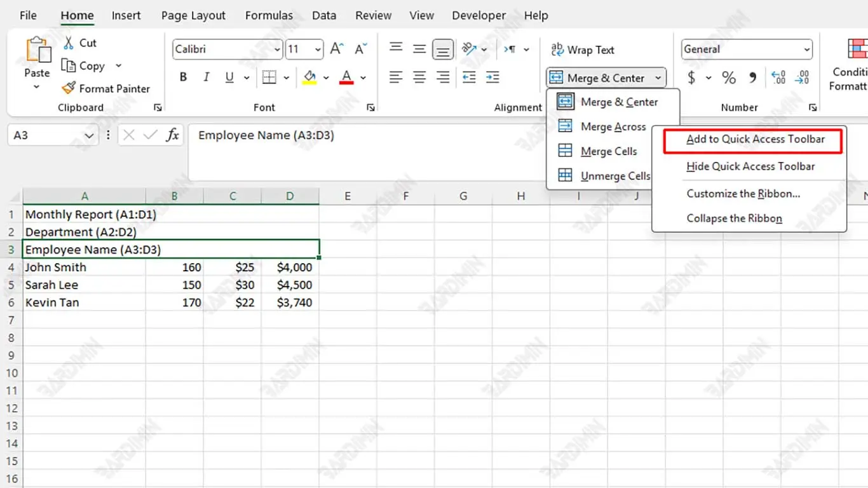This screenshot has height=488, width=868.
Task: Toggle Bold formatting
Action: pyautogui.click(x=183, y=78)
